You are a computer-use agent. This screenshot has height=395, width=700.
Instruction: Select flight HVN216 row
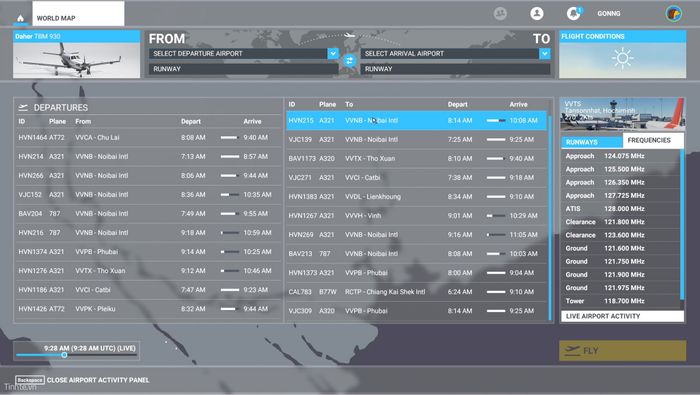tap(148, 233)
